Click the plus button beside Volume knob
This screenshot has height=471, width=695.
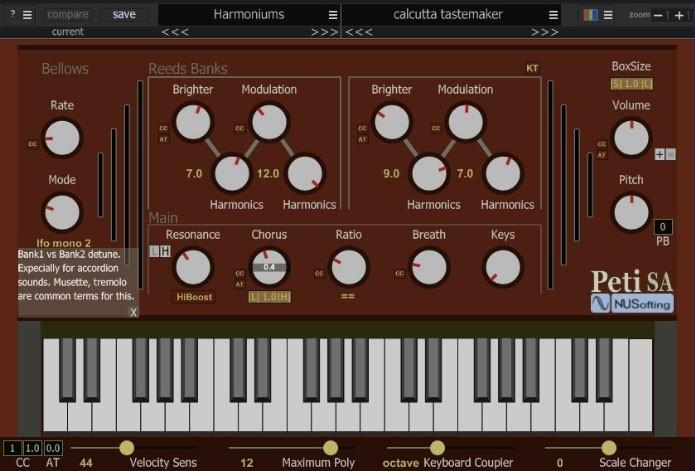(659, 154)
